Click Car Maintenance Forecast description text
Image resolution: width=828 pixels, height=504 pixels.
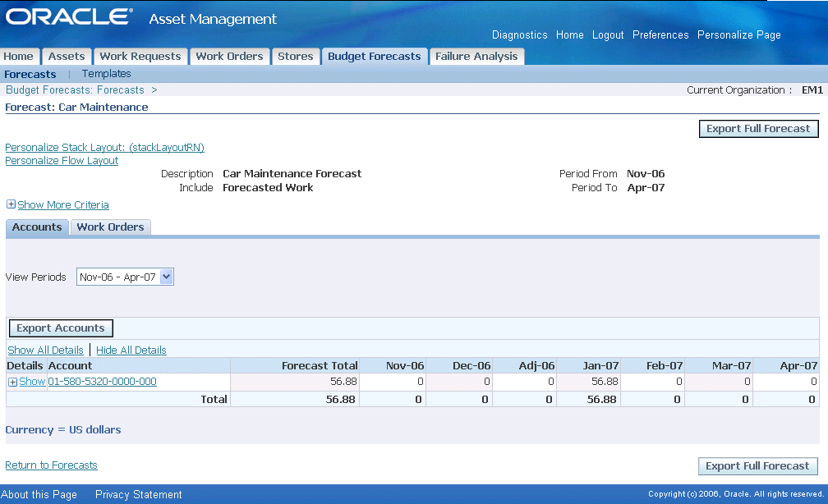pos(292,174)
